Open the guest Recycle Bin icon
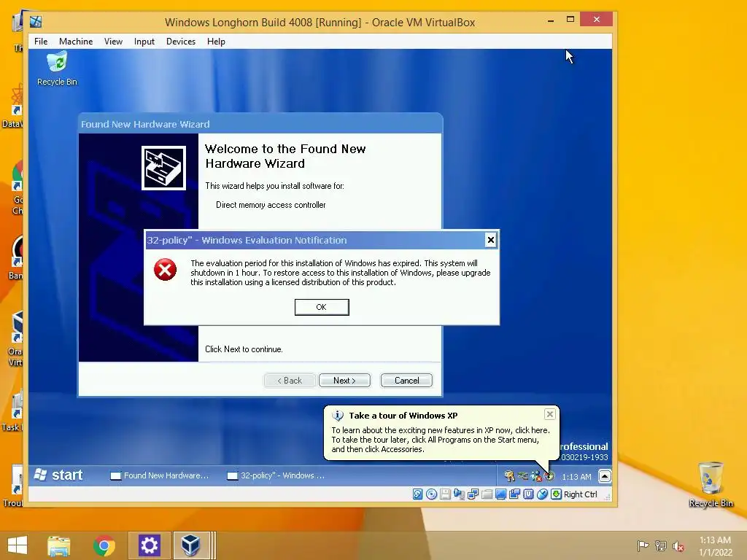The image size is (747, 560). pyautogui.click(x=57, y=69)
